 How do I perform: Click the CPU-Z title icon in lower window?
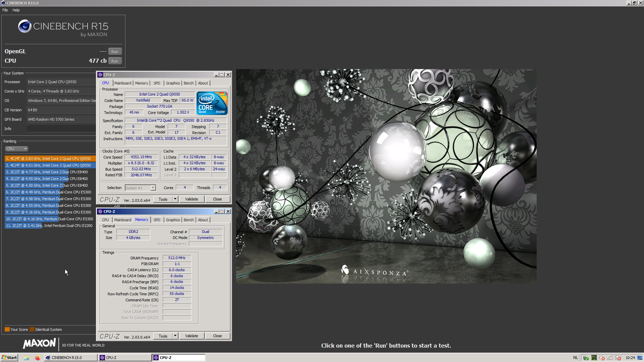point(100,212)
